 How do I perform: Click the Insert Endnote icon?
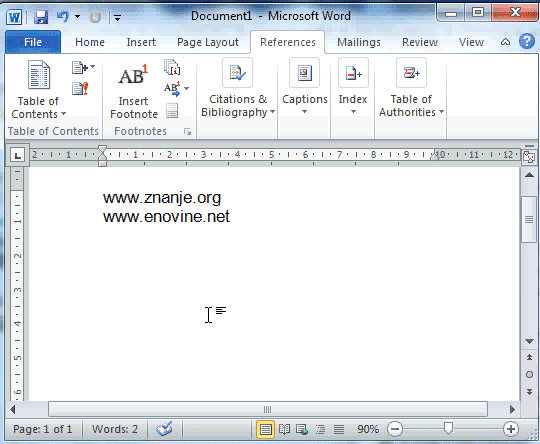tap(172, 67)
